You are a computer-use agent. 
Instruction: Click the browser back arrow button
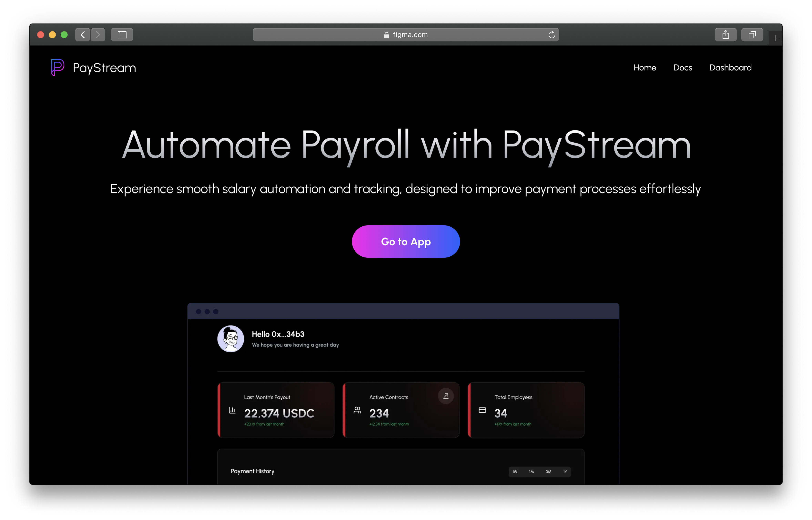pos(82,35)
